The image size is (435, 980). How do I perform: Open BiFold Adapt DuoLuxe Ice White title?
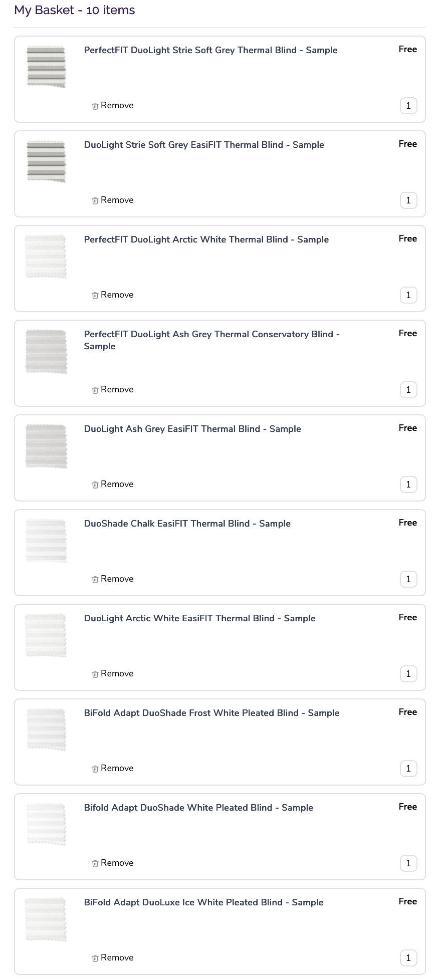(203, 902)
